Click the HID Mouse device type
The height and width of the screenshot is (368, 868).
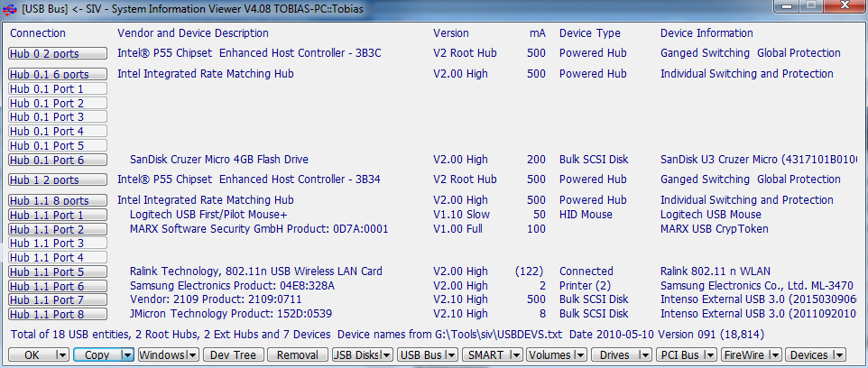[586, 215]
